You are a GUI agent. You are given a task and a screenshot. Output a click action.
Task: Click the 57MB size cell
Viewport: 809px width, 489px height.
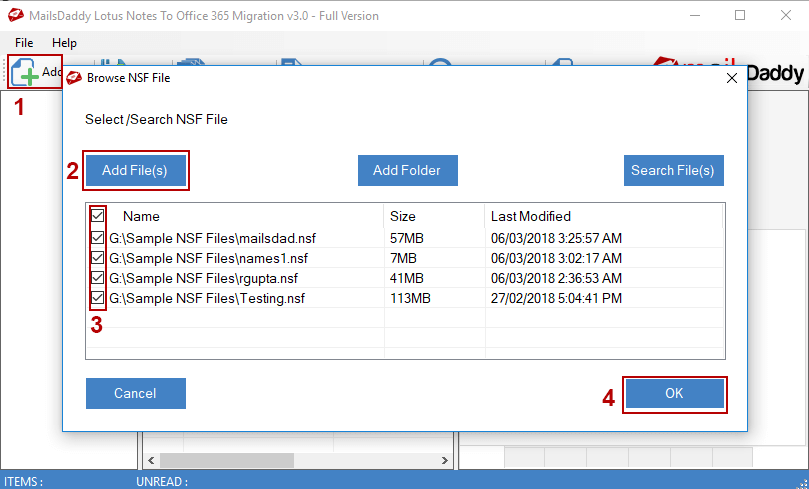(407, 238)
